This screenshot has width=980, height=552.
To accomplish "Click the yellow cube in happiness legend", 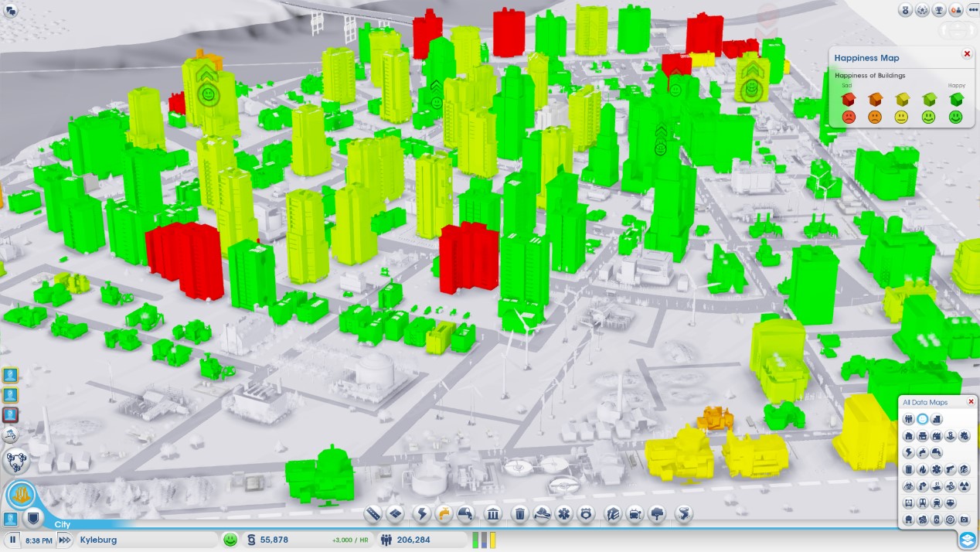I will point(902,99).
